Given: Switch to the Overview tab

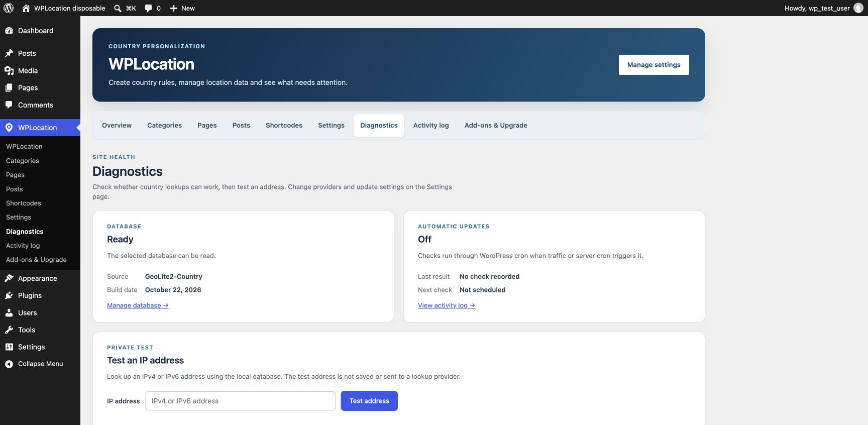Looking at the screenshot, I should click(117, 126).
